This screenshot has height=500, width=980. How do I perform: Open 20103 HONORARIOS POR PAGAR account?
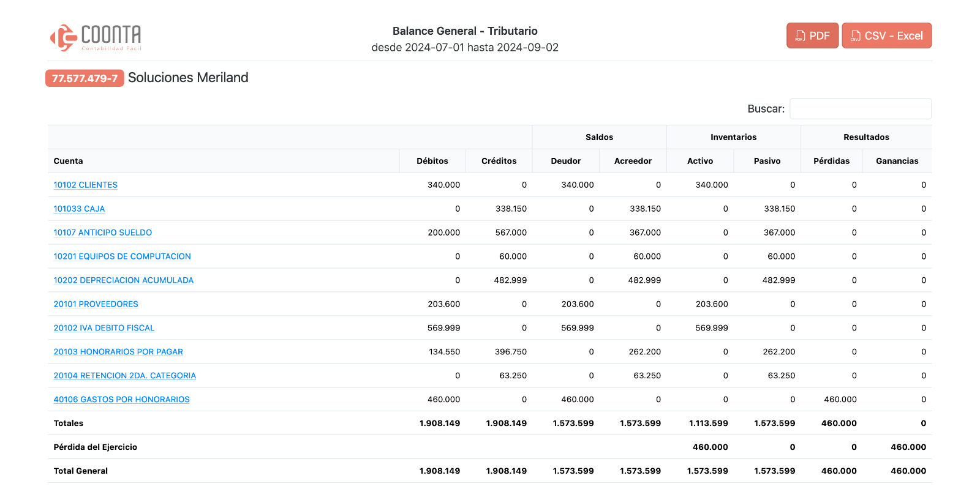[118, 352]
